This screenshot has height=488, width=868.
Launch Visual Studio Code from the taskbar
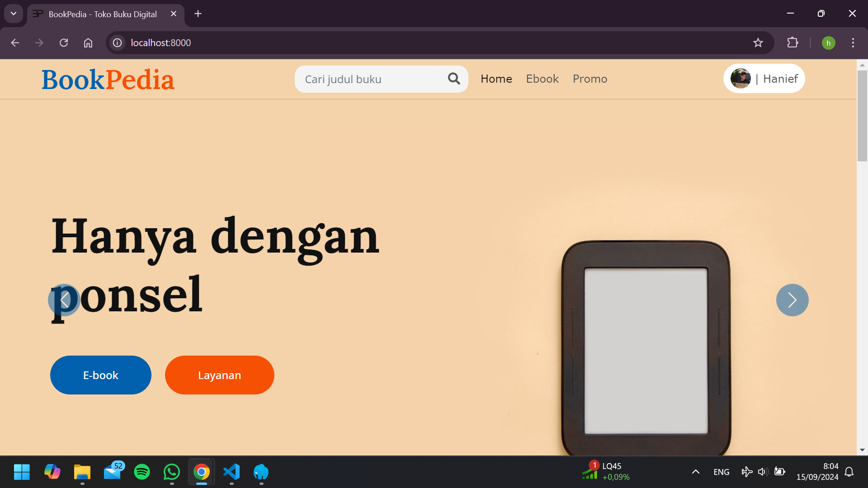pos(231,471)
